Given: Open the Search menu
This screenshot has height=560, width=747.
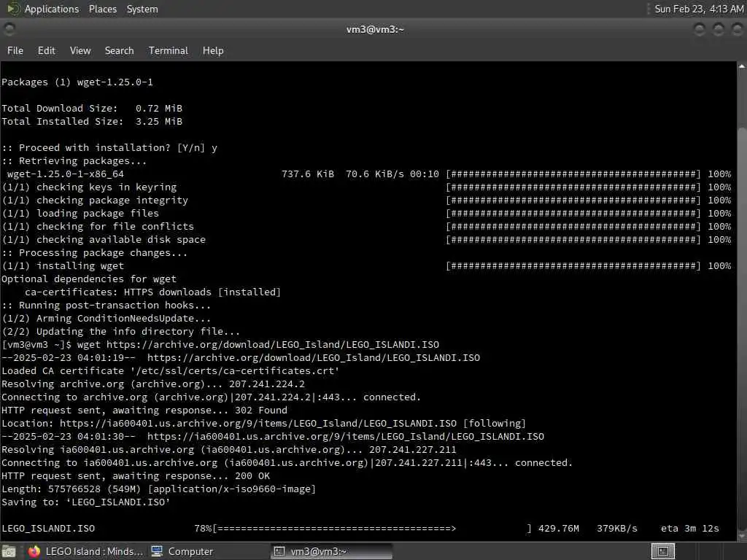Looking at the screenshot, I should coord(119,50).
